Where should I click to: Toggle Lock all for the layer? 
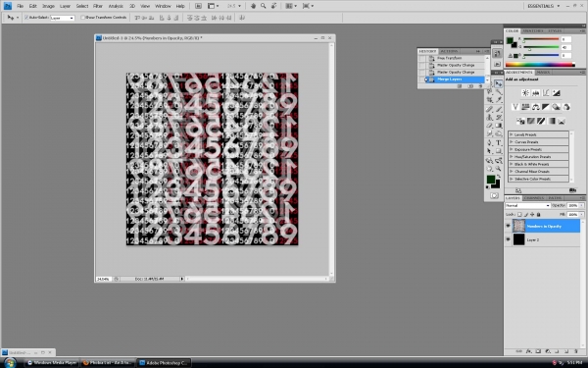coord(538,214)
